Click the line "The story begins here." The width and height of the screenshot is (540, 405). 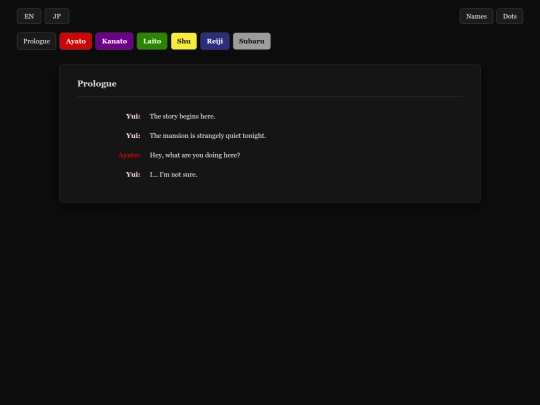point(183,116)
